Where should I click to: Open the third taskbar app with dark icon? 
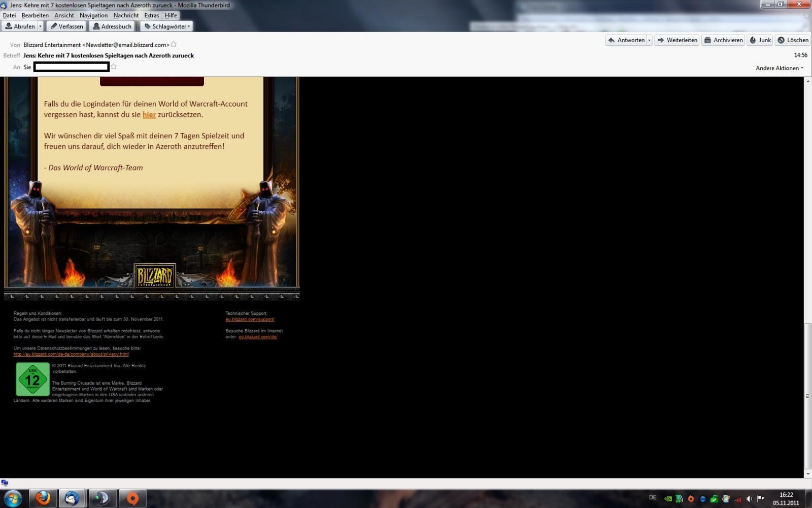point(103,498)
